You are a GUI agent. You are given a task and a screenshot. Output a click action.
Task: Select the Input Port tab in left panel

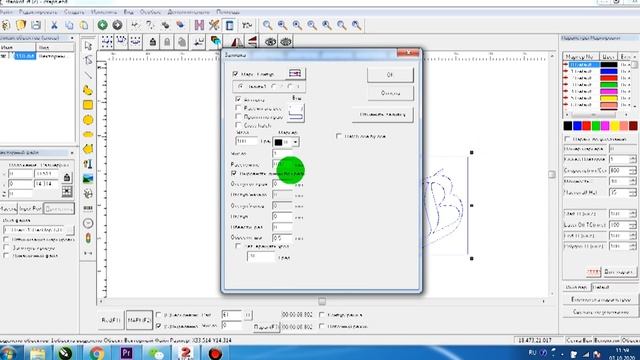coord(31,209)
